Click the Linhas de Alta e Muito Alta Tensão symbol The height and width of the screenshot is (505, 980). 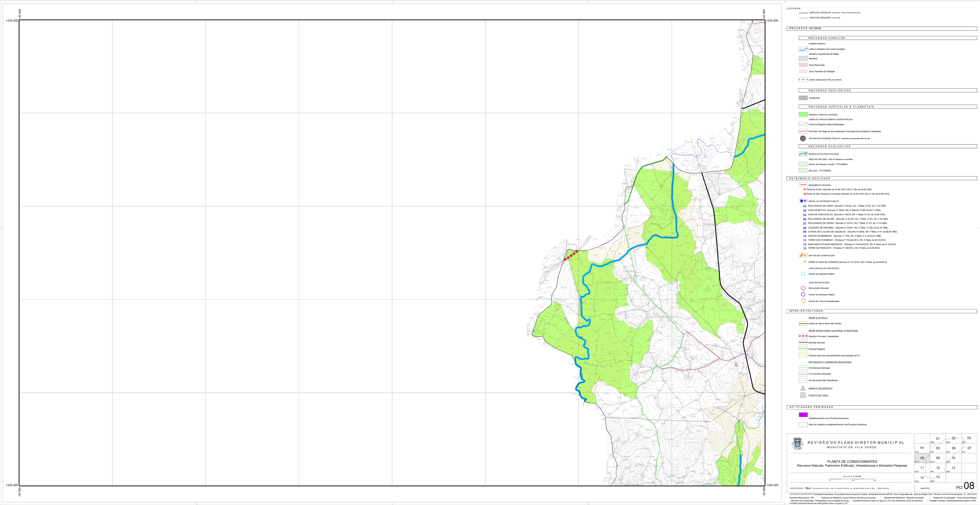tap(803, 324)
